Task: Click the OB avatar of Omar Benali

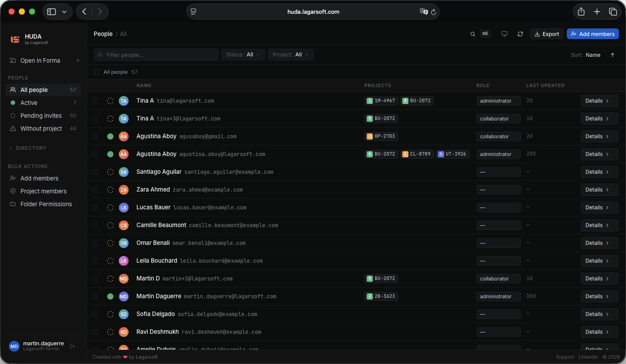Action: coord(124,243)
